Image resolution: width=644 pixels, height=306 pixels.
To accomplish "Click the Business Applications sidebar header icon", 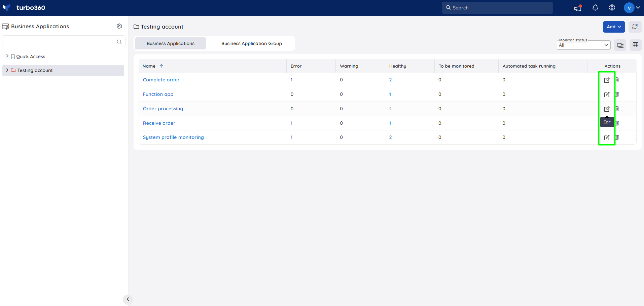I will click(6, 27).
